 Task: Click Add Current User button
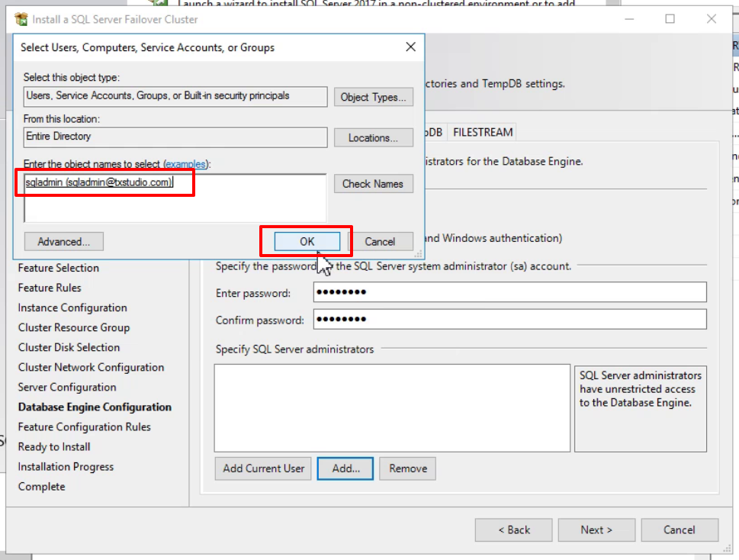pyautogui.click(x=263, y=468)
